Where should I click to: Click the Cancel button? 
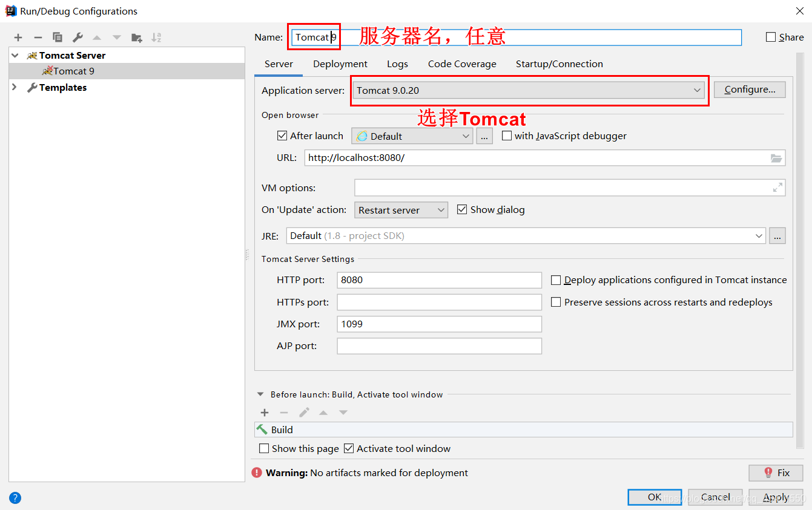[715, 497]
